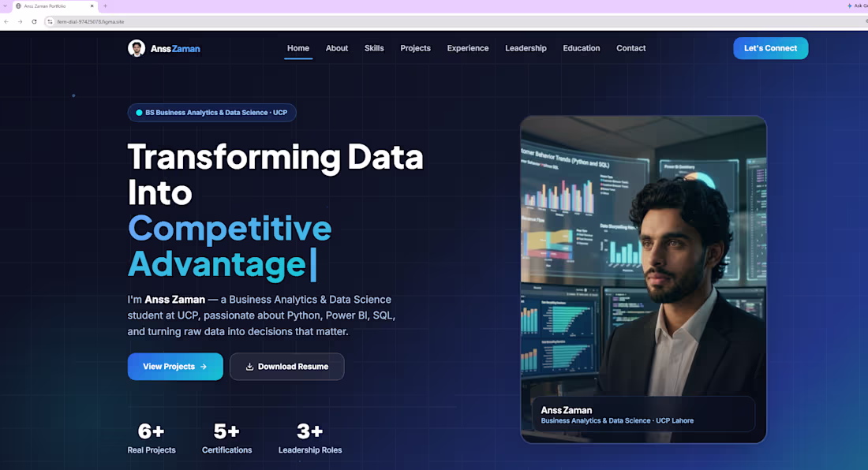
Task: Open the tab search dropdown arrow
Action: point(5,6)
